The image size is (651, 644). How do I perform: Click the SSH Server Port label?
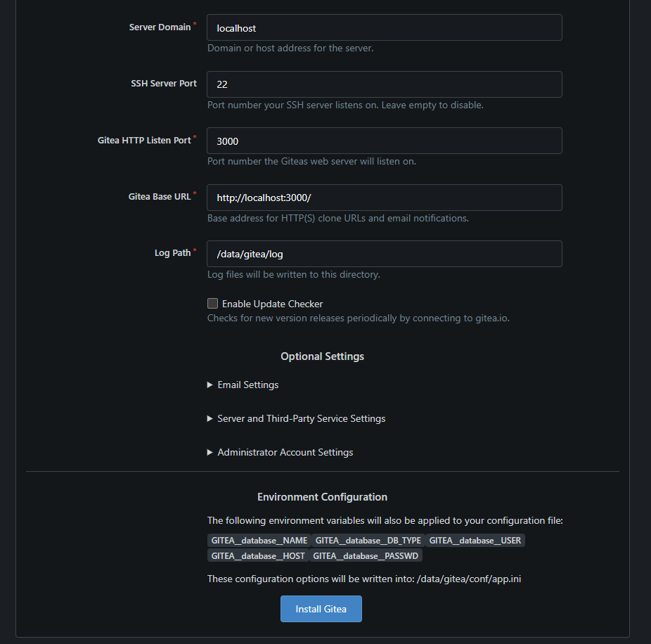(164, 84)
